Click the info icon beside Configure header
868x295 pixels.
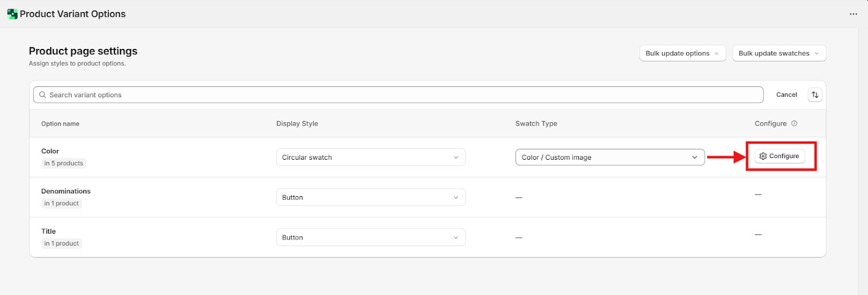click(794, 124)
